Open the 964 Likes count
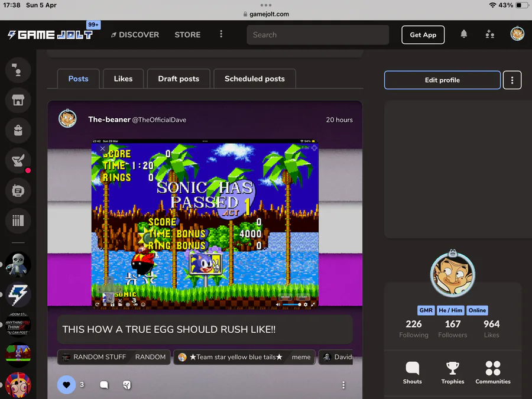Screen dimensions: 532x399 click(x=491, y=329)
